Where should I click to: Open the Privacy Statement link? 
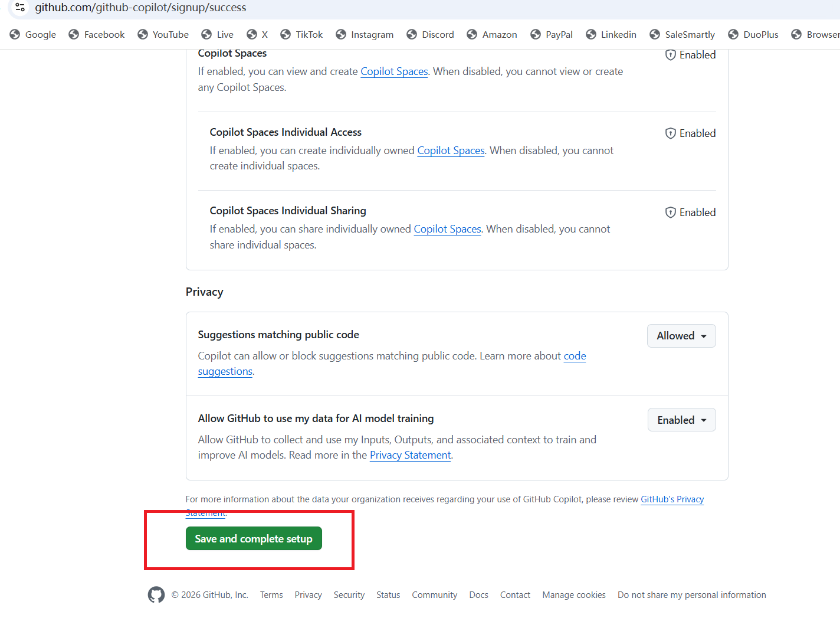(410, 455)
